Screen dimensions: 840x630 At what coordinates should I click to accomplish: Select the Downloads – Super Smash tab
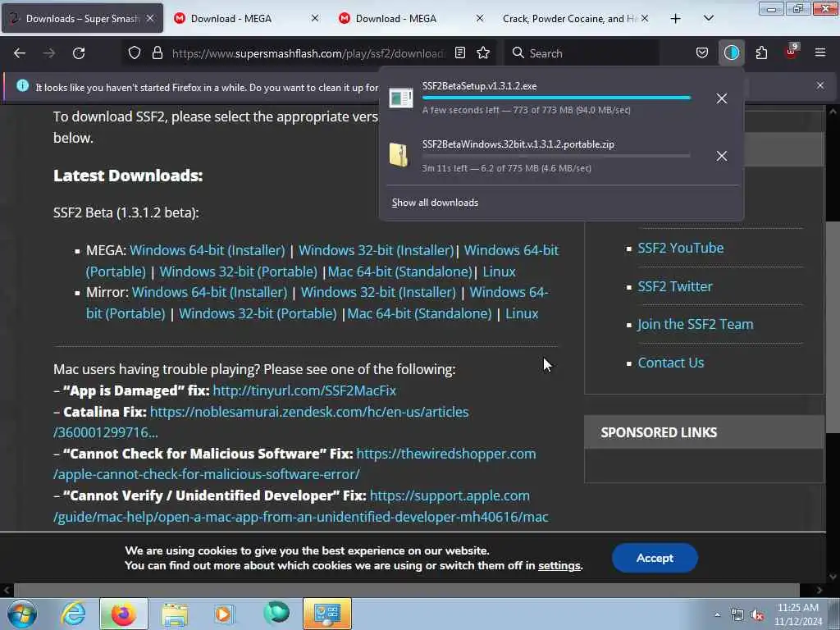83,18
